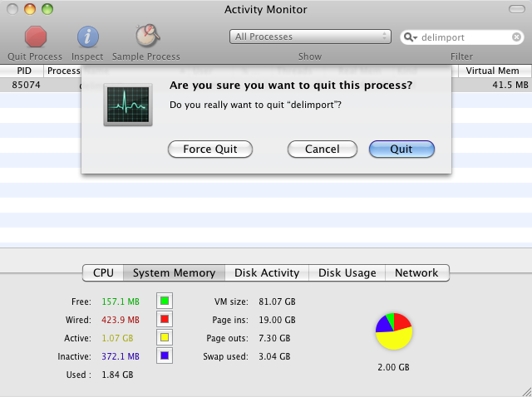This screenshot has width=532, height=397.
Task: Sort by the Virtual Mem column header
Action: coord(495,71)
